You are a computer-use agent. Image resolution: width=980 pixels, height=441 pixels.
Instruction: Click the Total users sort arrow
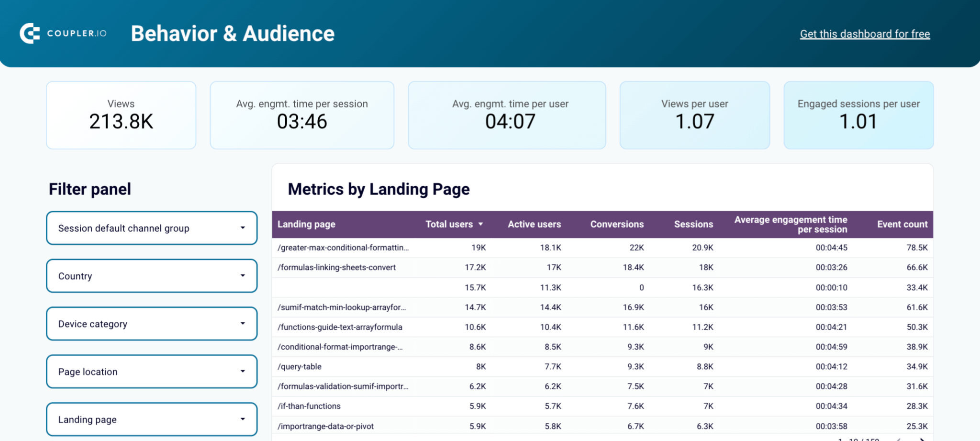pyautogui.click(x=480, y=224)
